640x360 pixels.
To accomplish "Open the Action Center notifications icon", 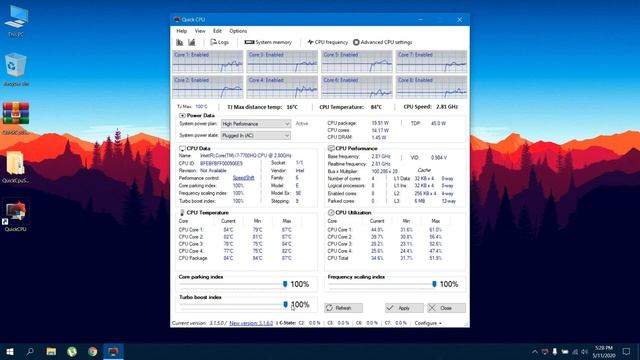I will tap(626, 351).
